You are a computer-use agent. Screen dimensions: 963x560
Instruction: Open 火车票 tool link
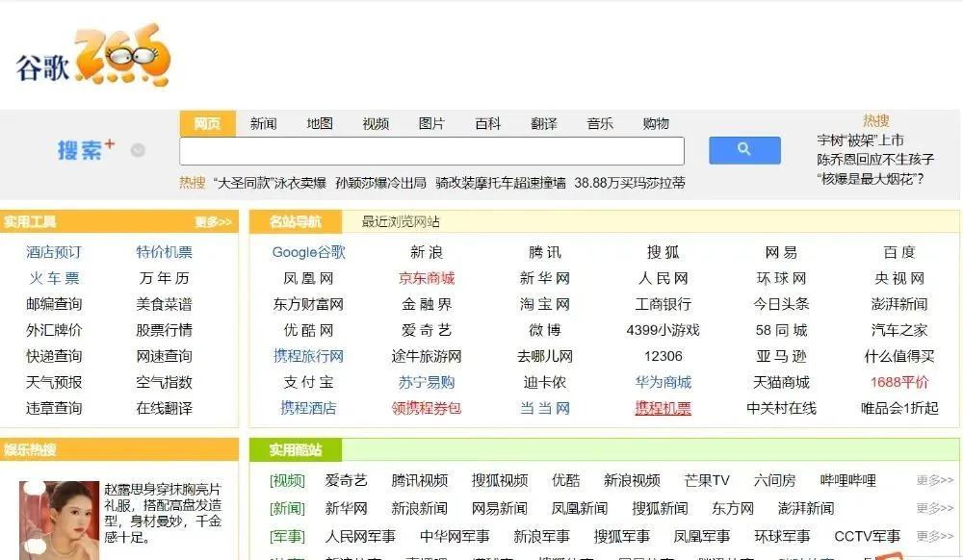(54, 278)
